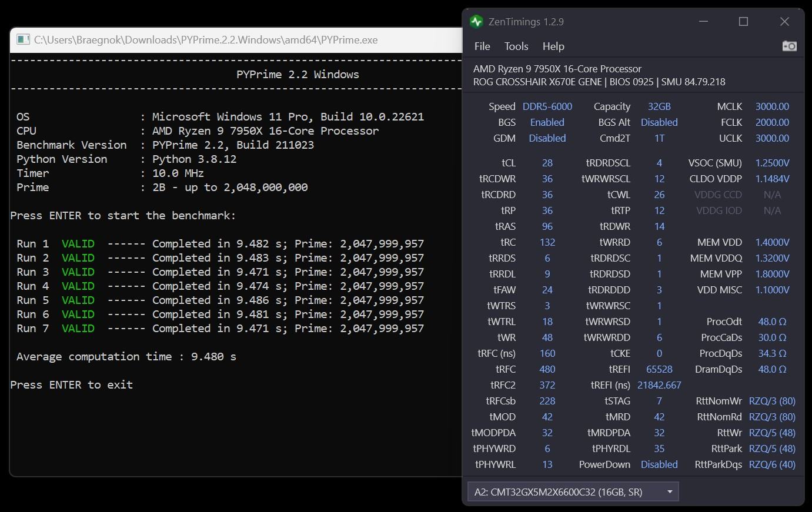This screenshot has height=512, width=812.
Task: Select the DDR5-6000 speed value
Action: (x=547, y=106)
